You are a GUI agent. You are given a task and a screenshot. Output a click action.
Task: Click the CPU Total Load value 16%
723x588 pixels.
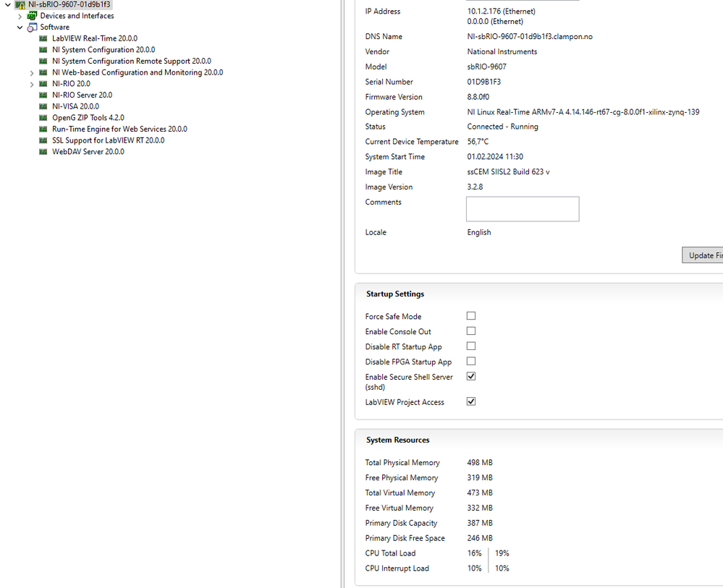[x=474, y=553]
